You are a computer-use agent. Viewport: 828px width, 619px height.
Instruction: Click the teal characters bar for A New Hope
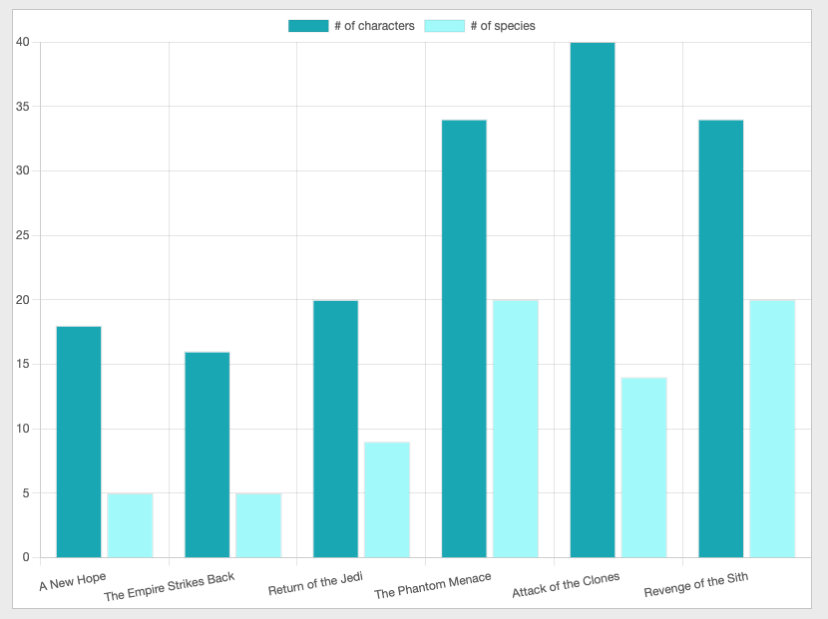(78, 440)
